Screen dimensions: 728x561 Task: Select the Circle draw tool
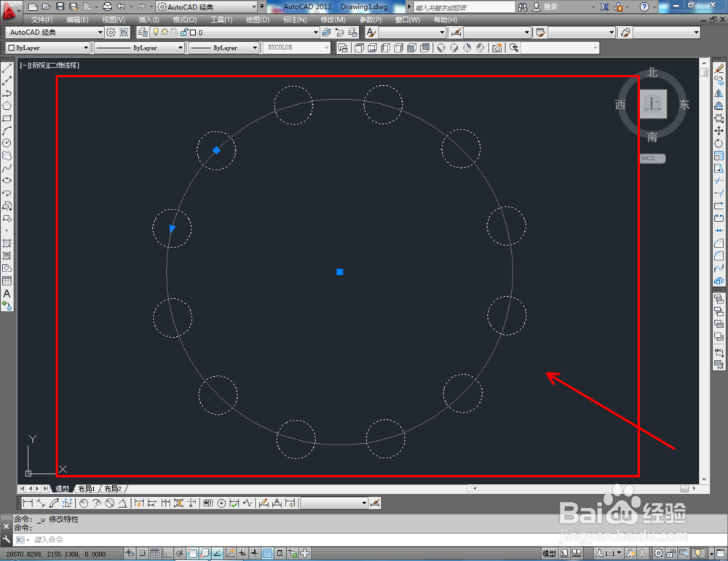pos(7,143)
